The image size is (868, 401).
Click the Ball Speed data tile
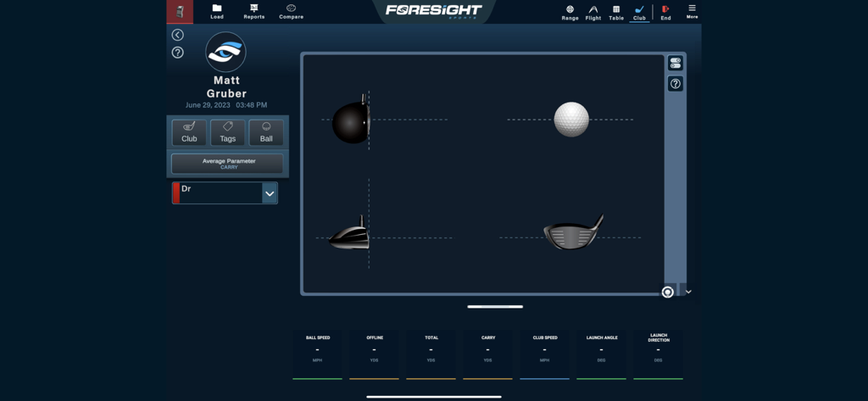tap(318, 354)
